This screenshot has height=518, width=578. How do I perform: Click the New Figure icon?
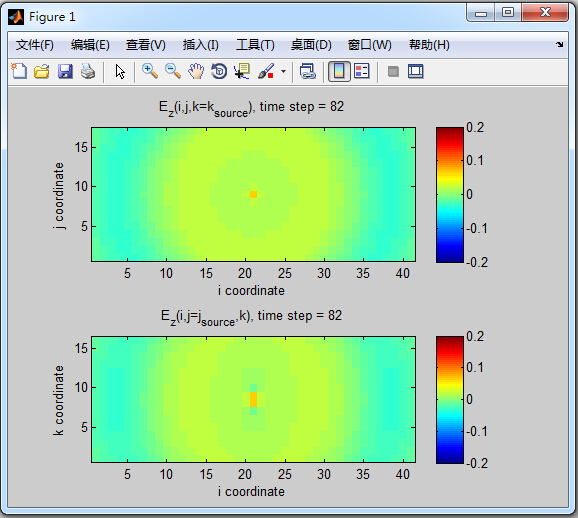pos(19,71)
